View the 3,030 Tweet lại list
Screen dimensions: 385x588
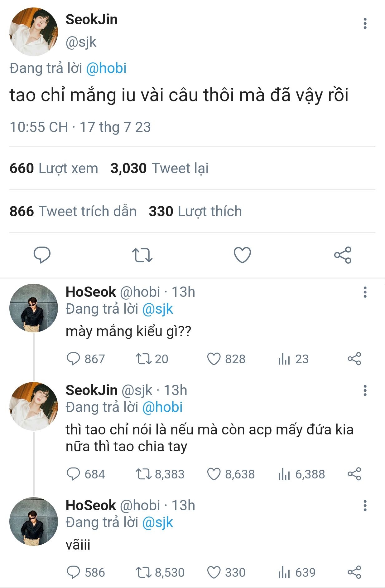[159, 168]
